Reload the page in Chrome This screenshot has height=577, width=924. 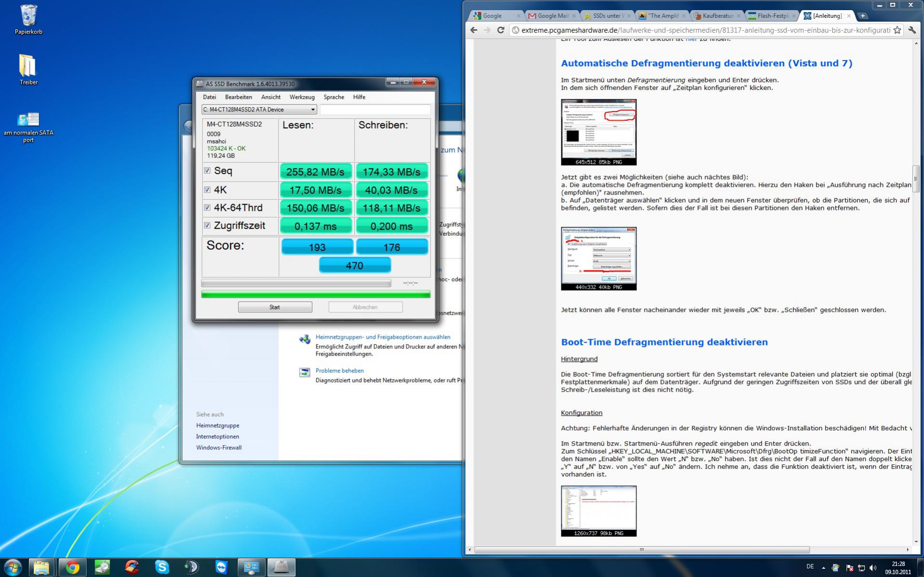501,30
